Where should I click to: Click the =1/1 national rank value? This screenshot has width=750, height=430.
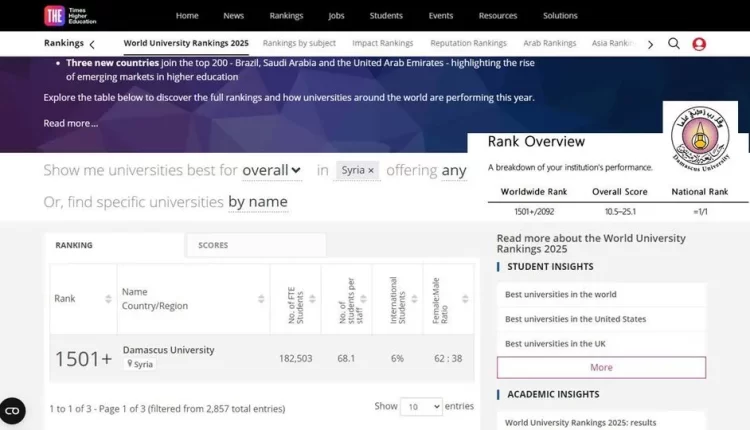(700, 211)
